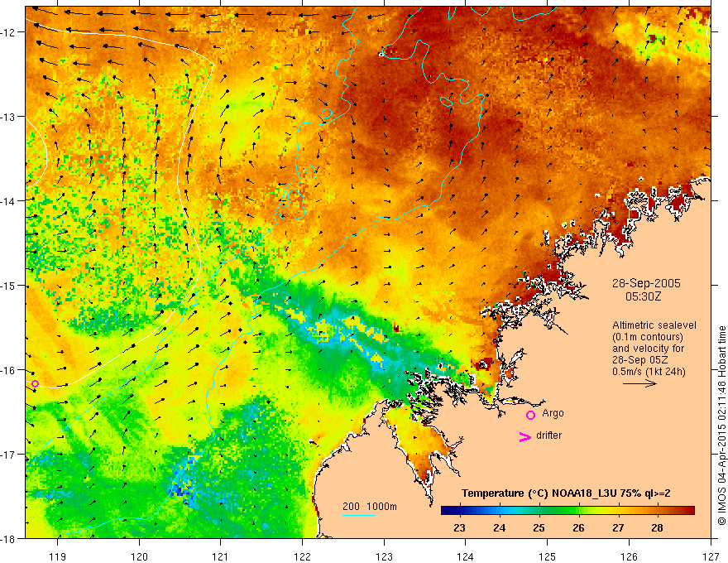Click the Argo legend label
Image resolution: width=728 pixels, height=563 pixels.
(553, 413)
